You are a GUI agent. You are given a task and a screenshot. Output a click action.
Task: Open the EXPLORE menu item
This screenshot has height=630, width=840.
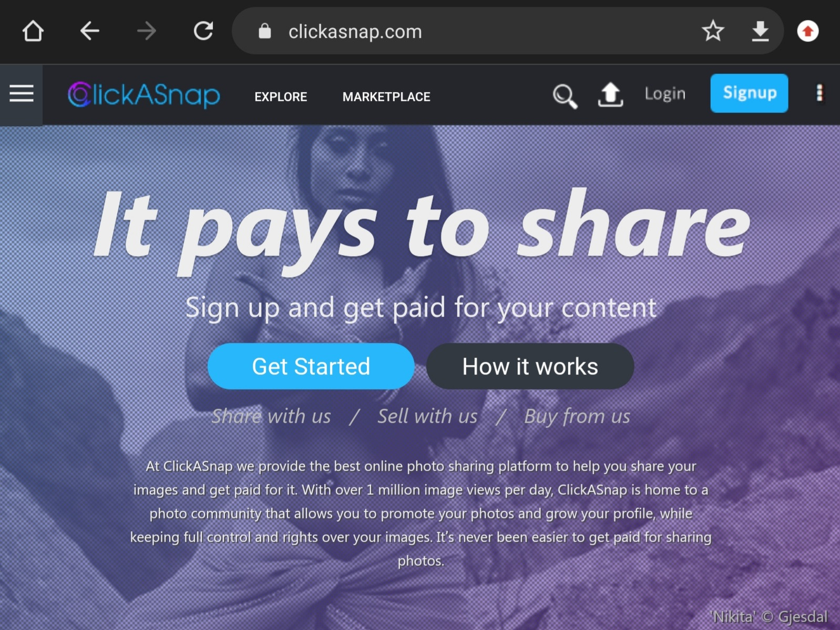(x=281, y=97)
